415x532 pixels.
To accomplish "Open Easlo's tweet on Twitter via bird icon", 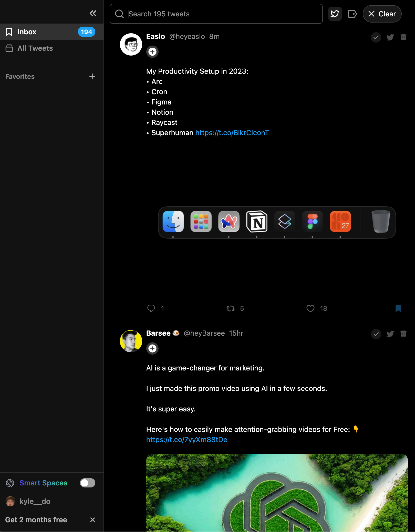I will pyautogui.click(x=390, y=37).
